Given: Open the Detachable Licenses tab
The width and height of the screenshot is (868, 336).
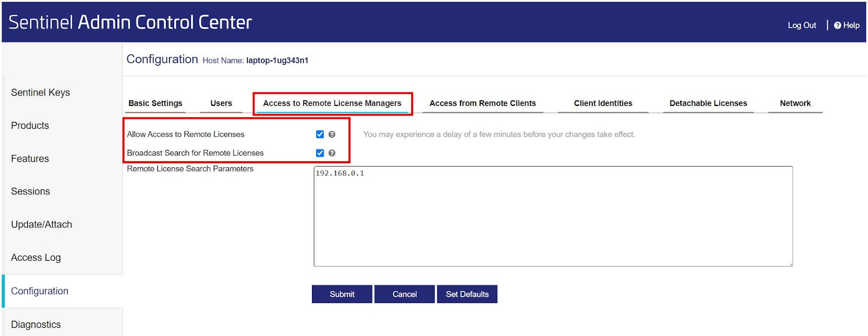Looking at the screenshot, I should [x=708, y=103].
